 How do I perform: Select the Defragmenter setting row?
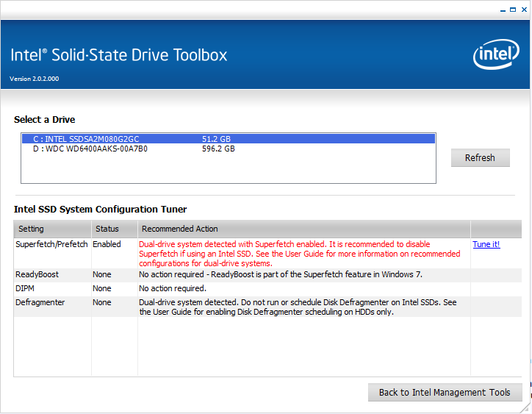coord(267,307)
